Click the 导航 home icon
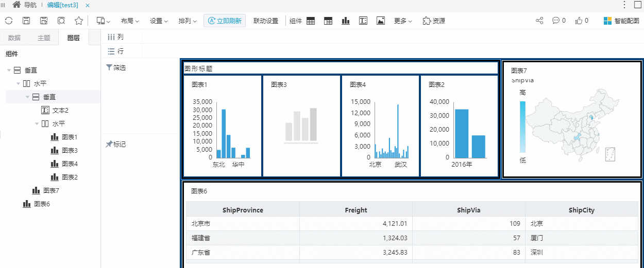 point(16,5)
